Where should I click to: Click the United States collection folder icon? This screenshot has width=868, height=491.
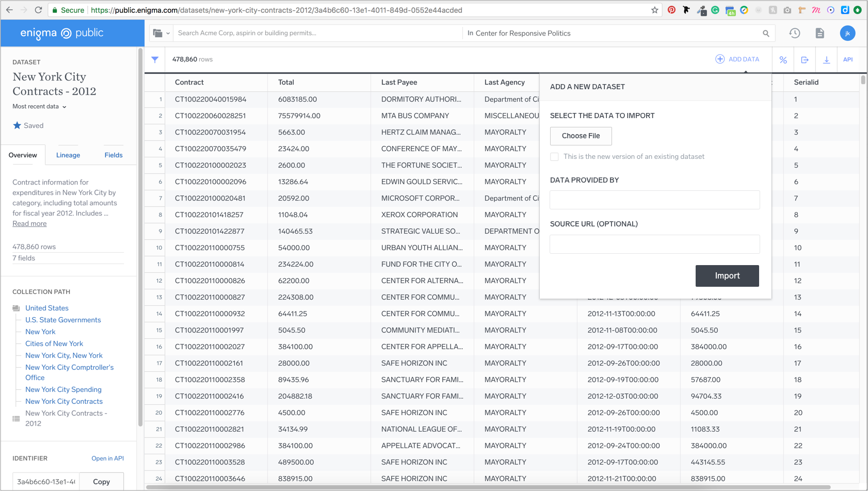coord(16,308)
